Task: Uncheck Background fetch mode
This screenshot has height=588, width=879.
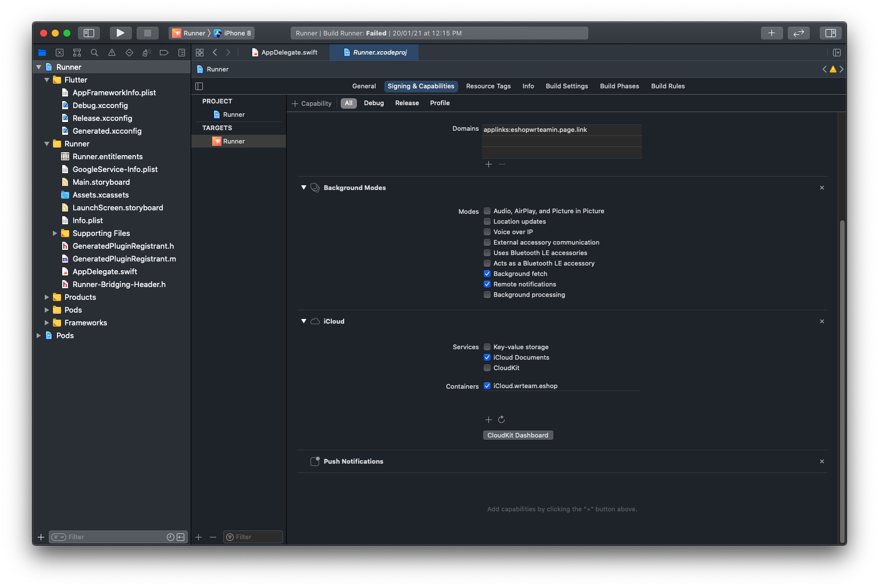Action: click(487, 274)
